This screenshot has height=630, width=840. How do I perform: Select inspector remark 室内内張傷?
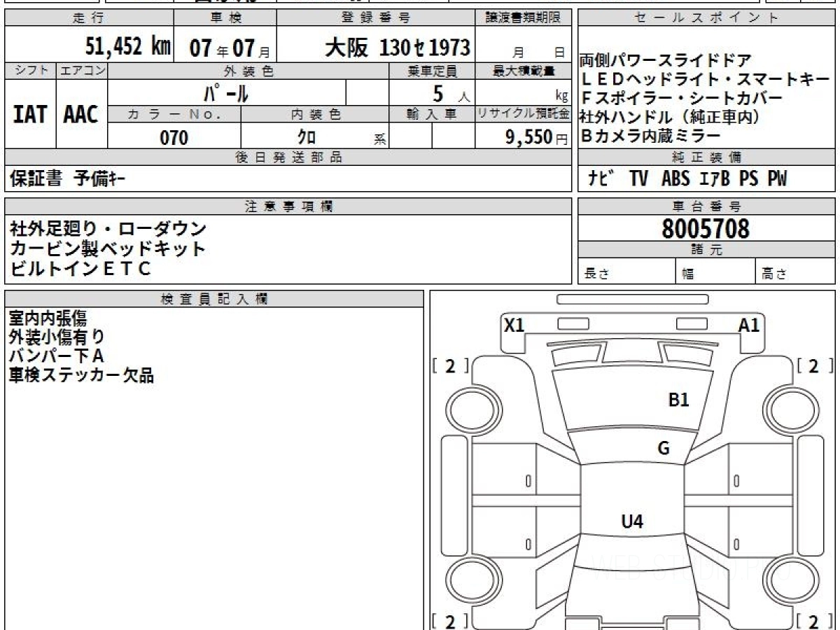48,318
